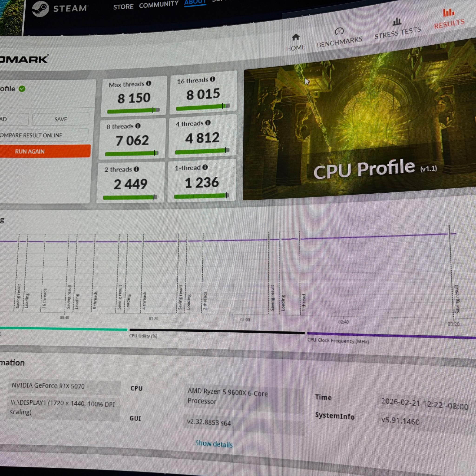This screenshot has width=476, height=476.
Task: Click the green validation checkmark icon
Action: tap(22, 89)
